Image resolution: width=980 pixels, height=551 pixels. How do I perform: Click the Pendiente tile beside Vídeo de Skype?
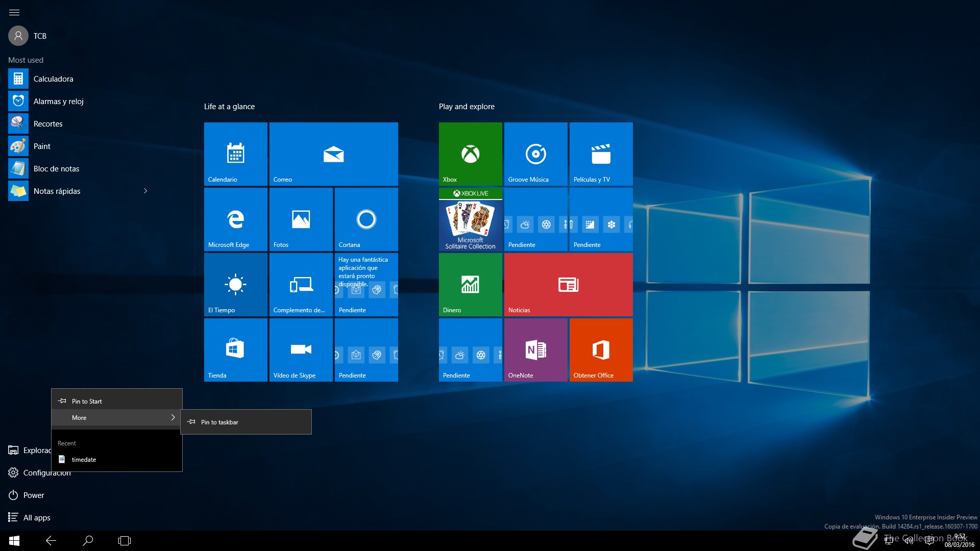click(x=366, y=350)
